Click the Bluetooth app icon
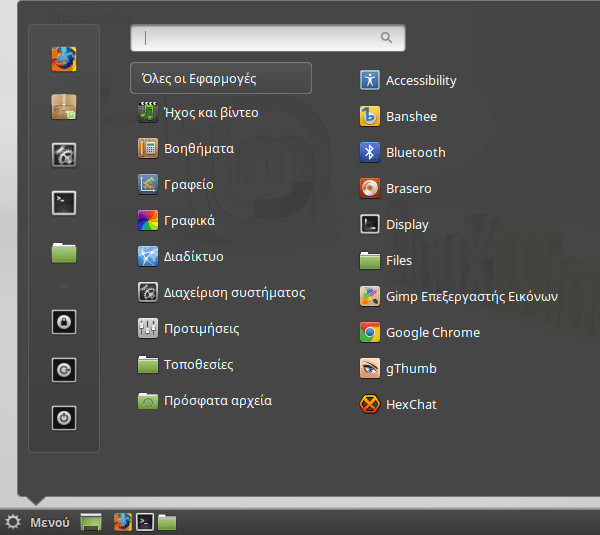600x535 pixels. tap(370, 152)
